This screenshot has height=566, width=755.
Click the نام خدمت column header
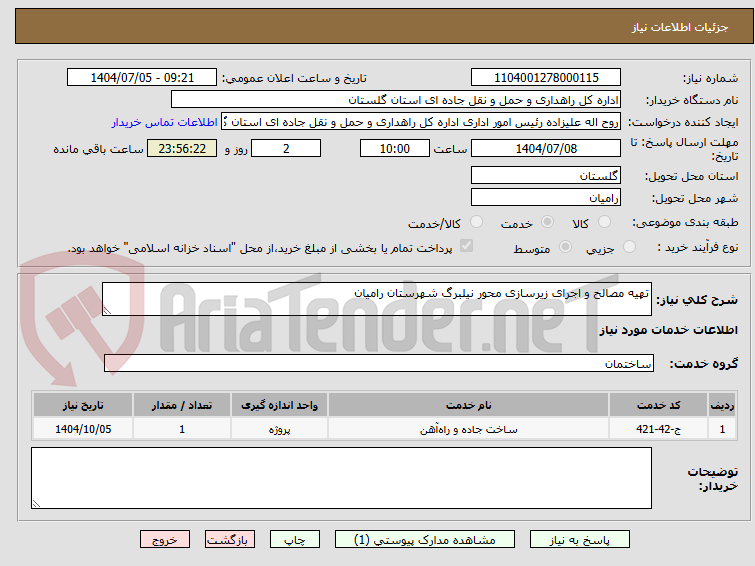pos(469,405)
